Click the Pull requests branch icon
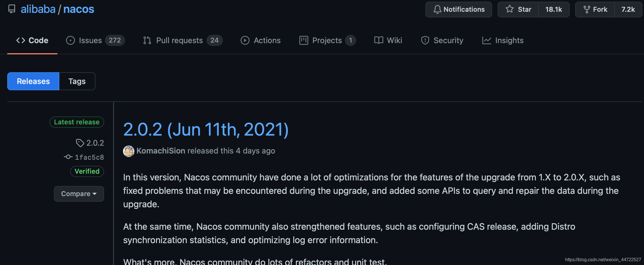Screen dimensions: 644x265 point(147,40)
